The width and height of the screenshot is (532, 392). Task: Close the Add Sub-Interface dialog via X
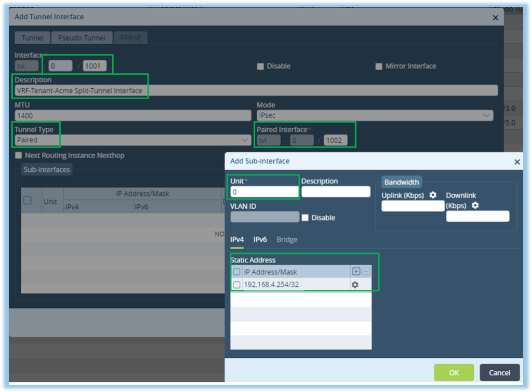tap(517, 161)
